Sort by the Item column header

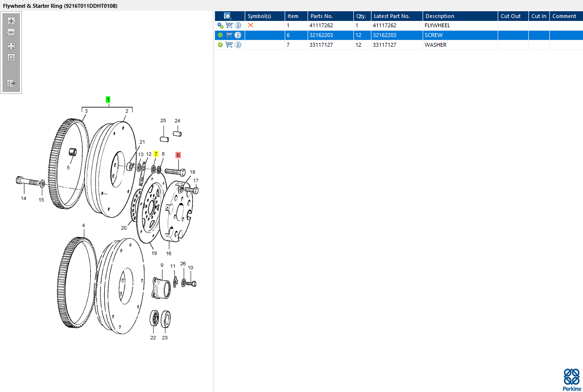coord(296,16)
